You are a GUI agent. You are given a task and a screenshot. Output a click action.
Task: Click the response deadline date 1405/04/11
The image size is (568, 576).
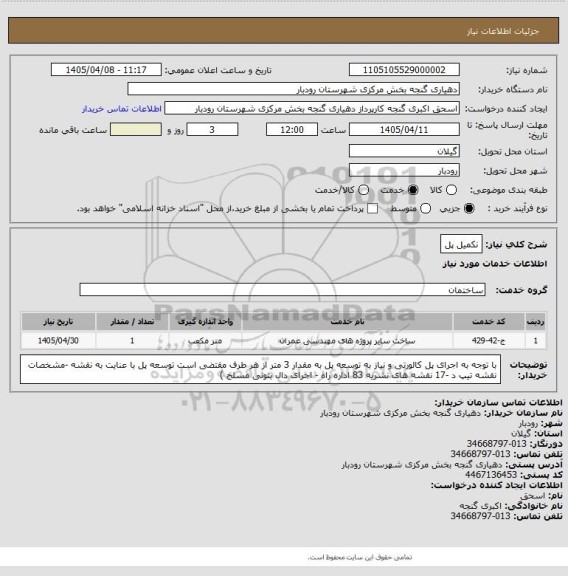(x=404, y=130)
